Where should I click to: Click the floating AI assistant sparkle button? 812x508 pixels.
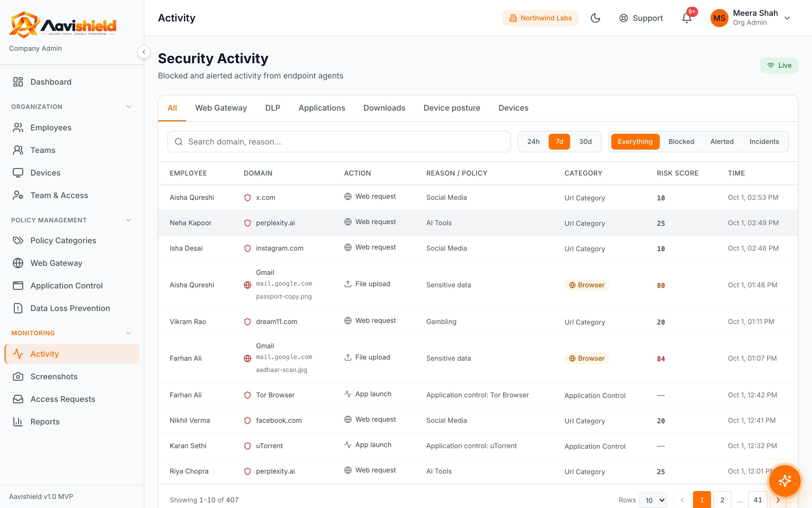[784, 481]
